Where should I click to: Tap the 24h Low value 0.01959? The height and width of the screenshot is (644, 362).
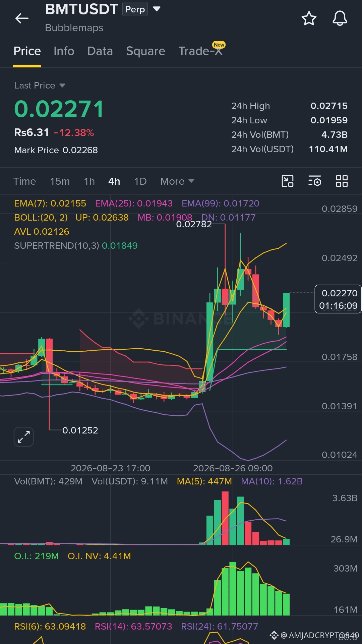click(x=329, y=120)
